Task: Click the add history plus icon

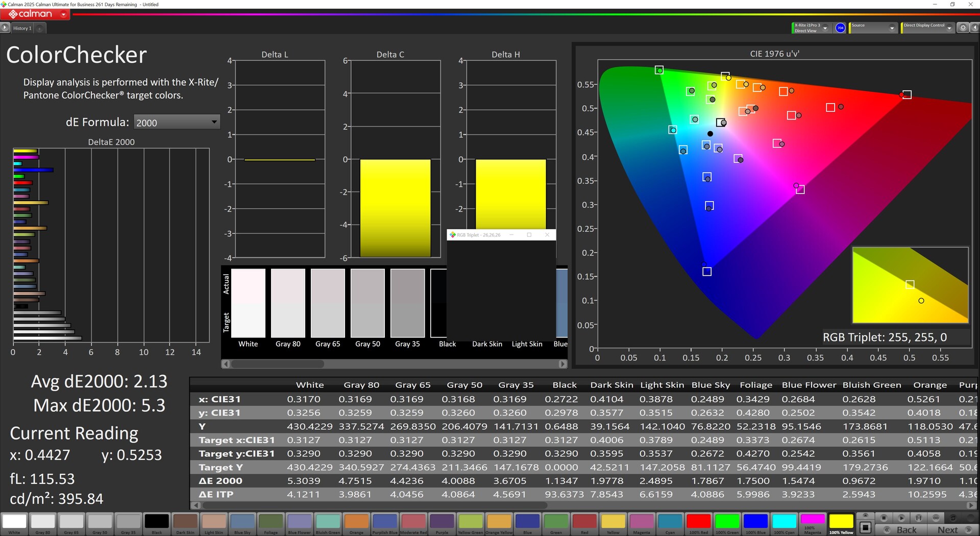Action: [x=40, y=29]
